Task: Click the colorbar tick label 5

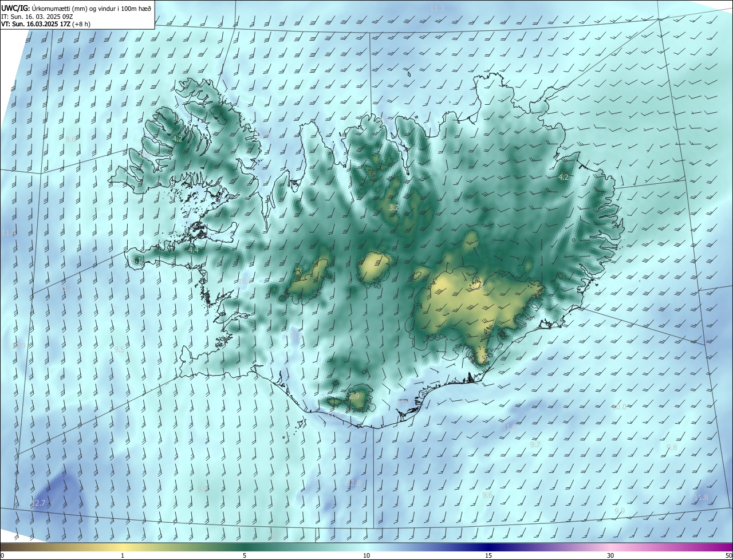Action: (x=245, y=556)
